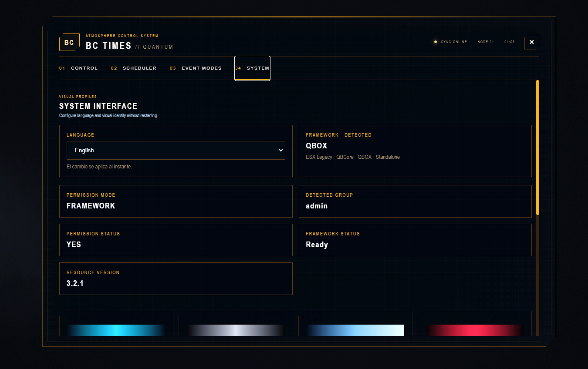Click the YES permission status value
The height and width of the screenshot is (369, 588).
click(74, 245)
